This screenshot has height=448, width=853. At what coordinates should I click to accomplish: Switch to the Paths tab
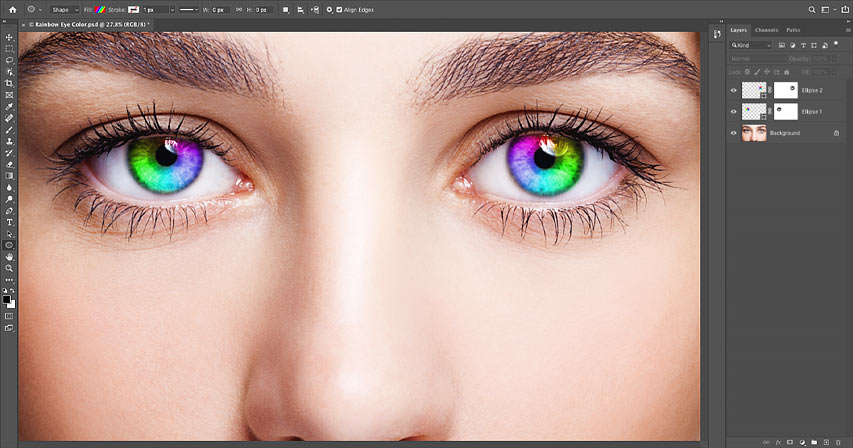792,30
